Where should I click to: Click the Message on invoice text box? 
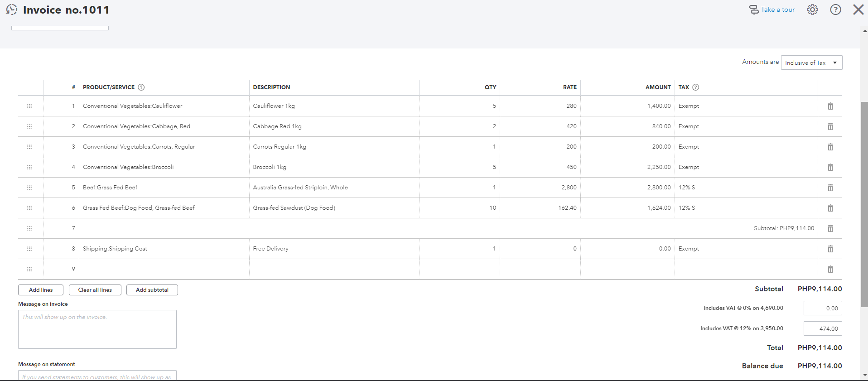click(x=97, y=329)
